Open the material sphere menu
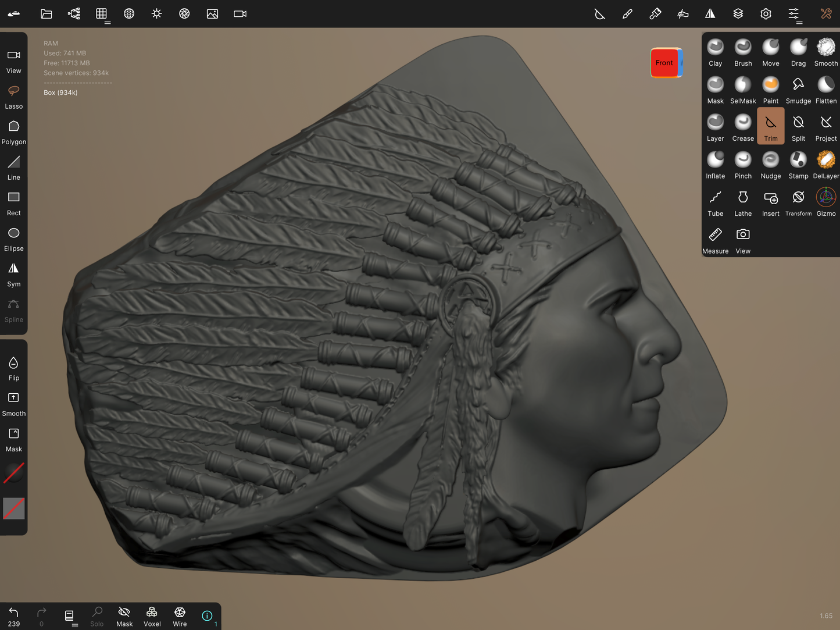 click(x=129, y=14)
